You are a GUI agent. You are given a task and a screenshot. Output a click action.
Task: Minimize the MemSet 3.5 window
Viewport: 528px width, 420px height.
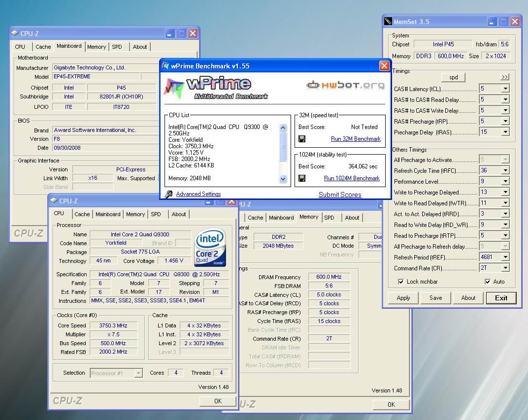(492, 22)
